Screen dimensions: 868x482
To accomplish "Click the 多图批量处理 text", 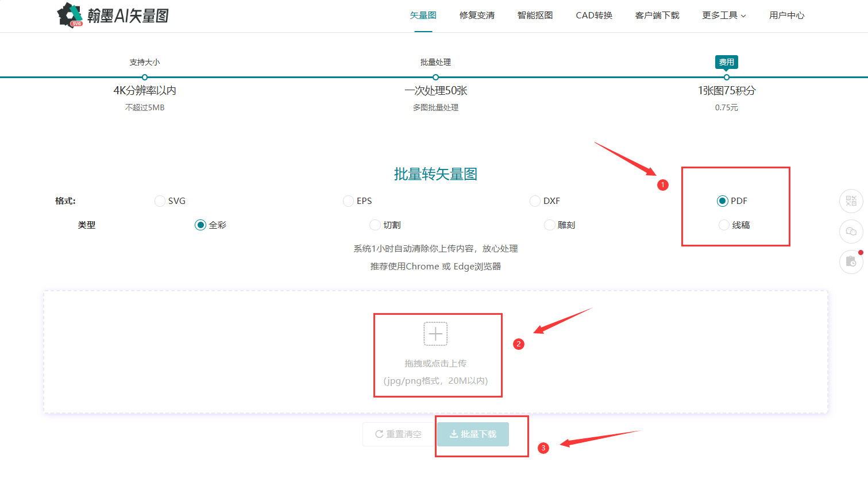I will click(435, 107).
